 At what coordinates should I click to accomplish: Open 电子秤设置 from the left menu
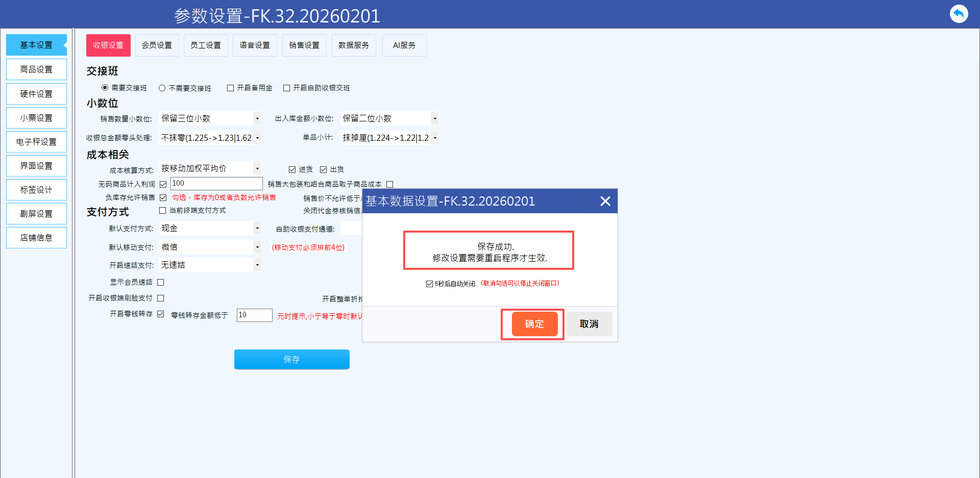36,142
